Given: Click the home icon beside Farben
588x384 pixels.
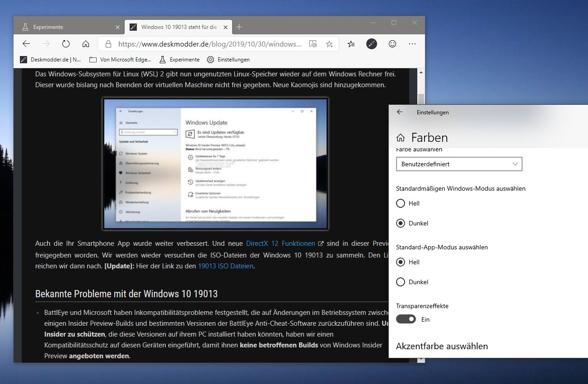Looking at the screenshot, I should (400, 137).
